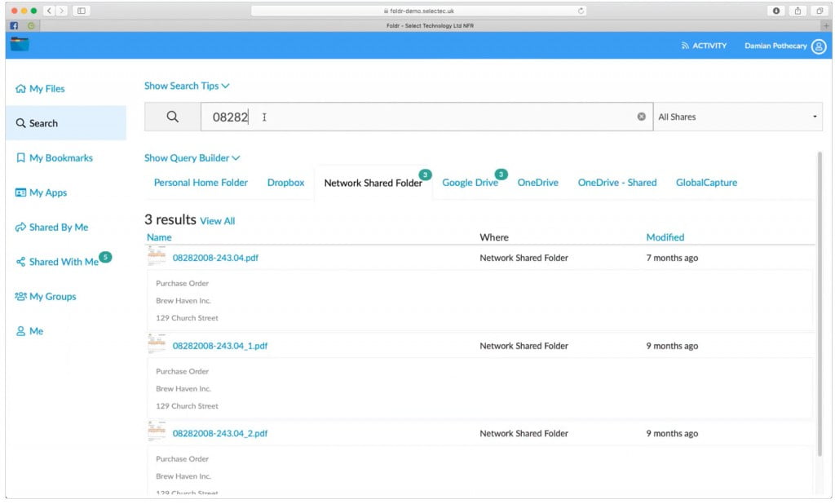This screenshot has width=835, height=504.
Task: Toggle the Safari sidebar icon
Action: click(82, 11)
